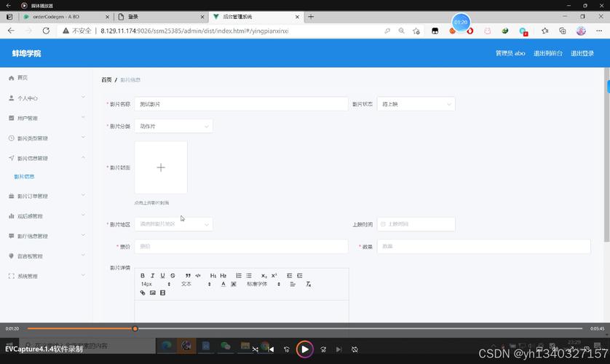Viewport: 610px width, 364px height.
Task: Skip back ten seconds in player
Action: point(286,349)
